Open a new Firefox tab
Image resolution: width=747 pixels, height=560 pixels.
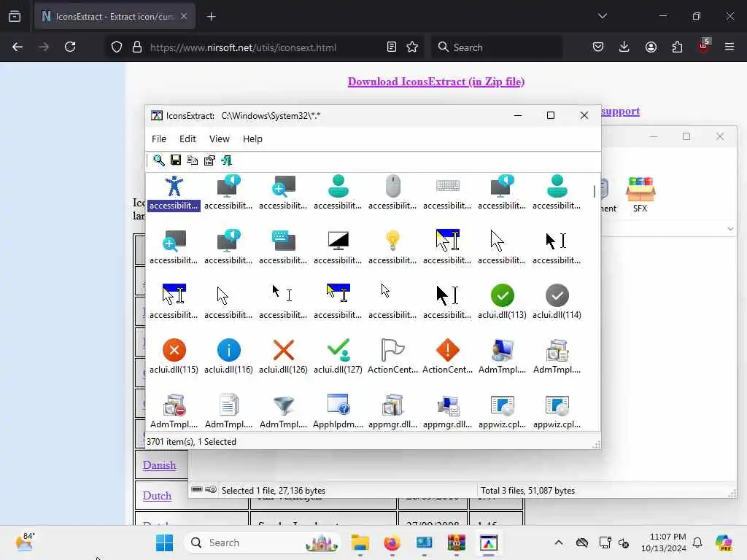[x=211, y=17]
